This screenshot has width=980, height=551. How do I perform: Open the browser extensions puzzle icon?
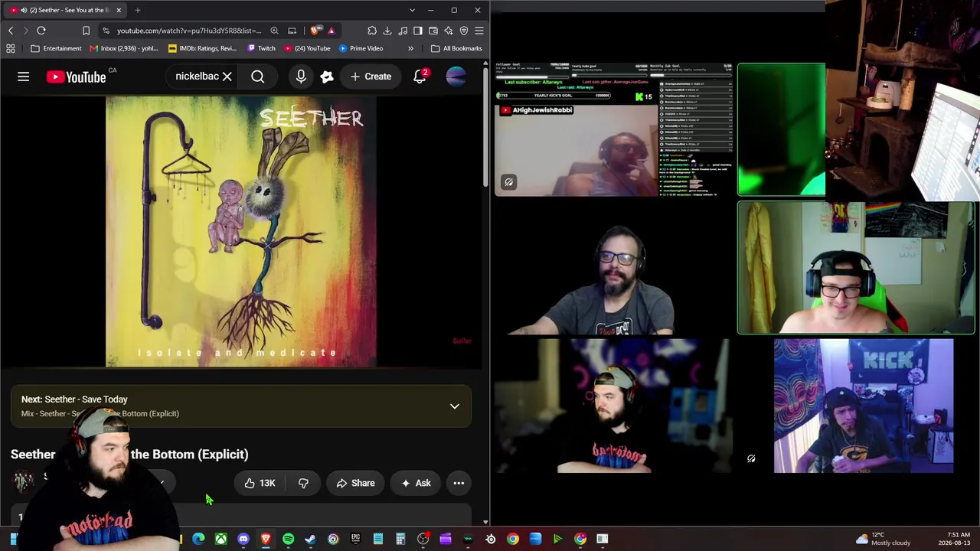click(372, 31)
